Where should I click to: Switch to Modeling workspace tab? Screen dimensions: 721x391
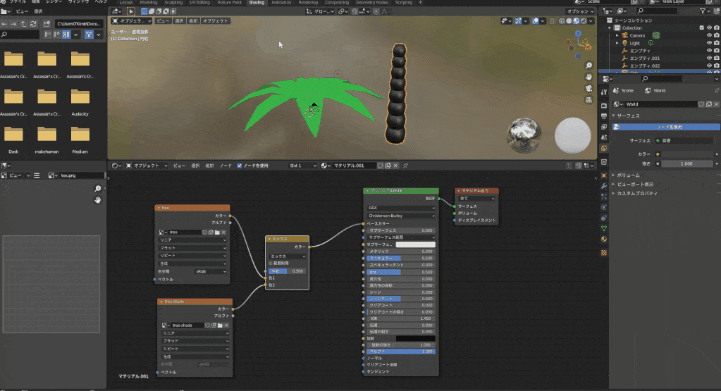click(x=148, y=2)
